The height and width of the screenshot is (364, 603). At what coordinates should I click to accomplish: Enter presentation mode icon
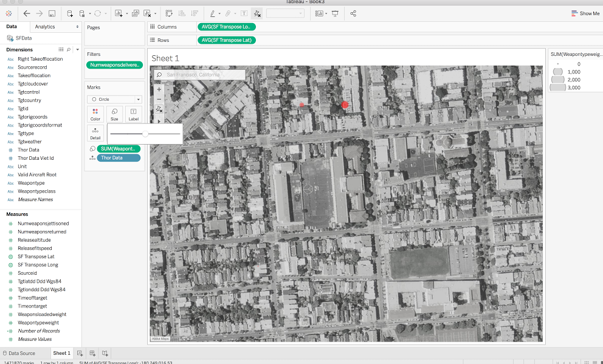[x=336, y=13]
